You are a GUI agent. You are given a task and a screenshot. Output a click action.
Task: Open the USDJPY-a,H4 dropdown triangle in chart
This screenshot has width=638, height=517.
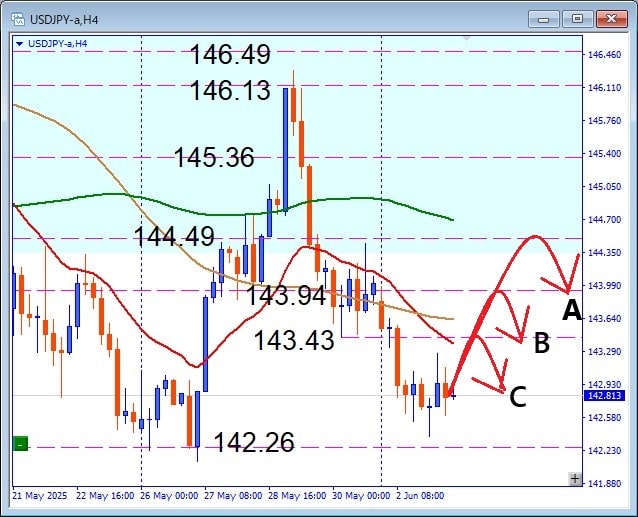pyautogui.click(x=19, y=44)
